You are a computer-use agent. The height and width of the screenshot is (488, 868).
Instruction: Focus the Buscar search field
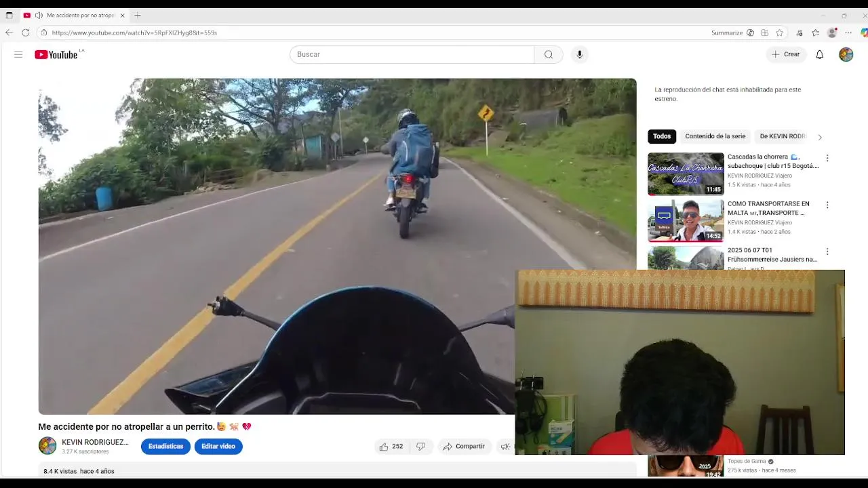click(412, 54)
